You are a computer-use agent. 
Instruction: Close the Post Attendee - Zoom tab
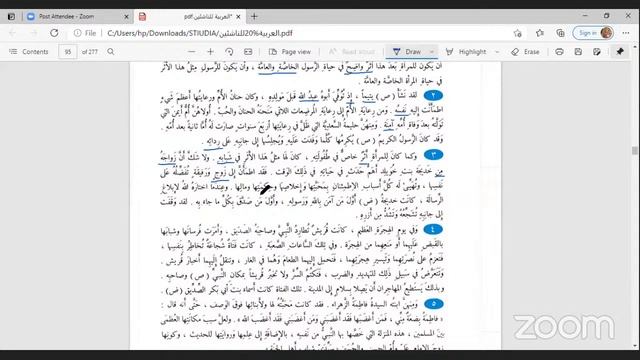[126, 17]
